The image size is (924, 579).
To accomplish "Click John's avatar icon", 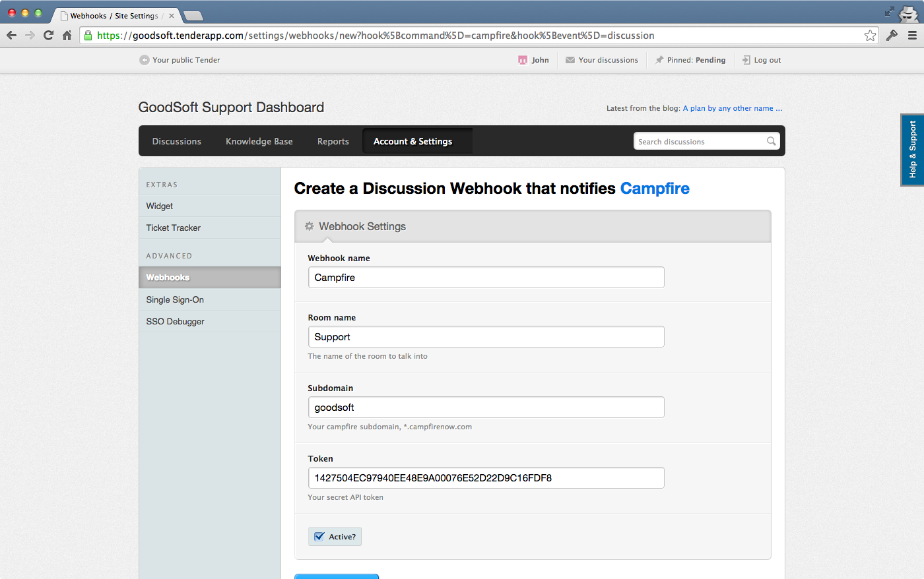I will coord(523,60).
